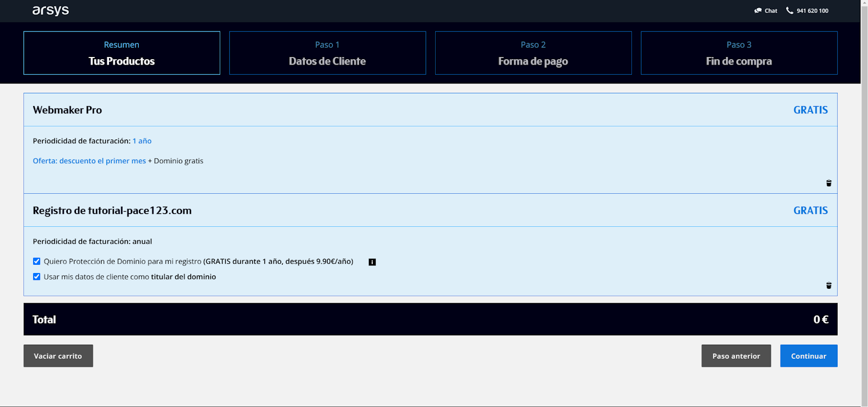Click phone number 941 620 100
868x407 pixels.
(x=812, y=11)
